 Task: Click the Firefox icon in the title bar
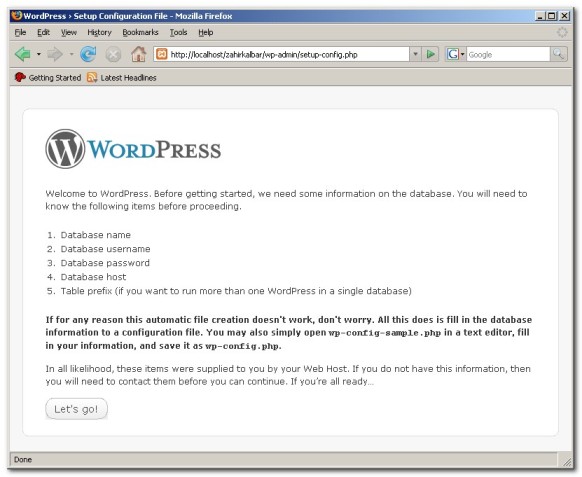pyautogui.click(x=17, y=16)
